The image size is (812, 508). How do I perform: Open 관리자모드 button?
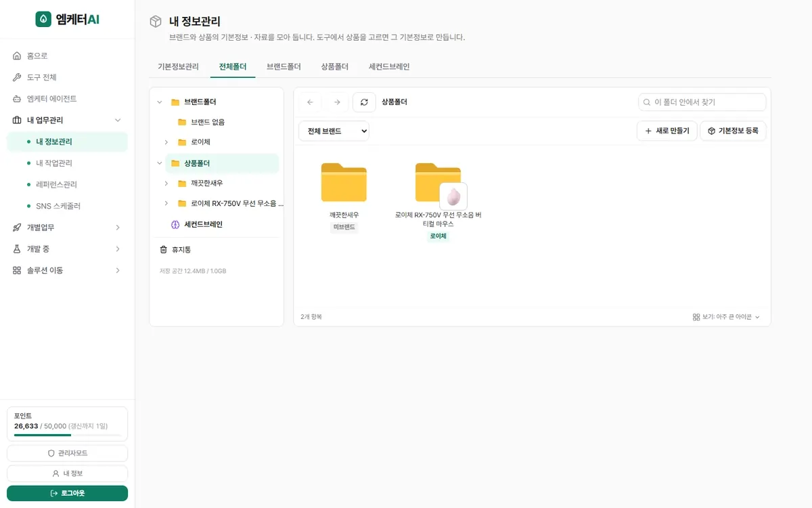click(x=67, y=453)
